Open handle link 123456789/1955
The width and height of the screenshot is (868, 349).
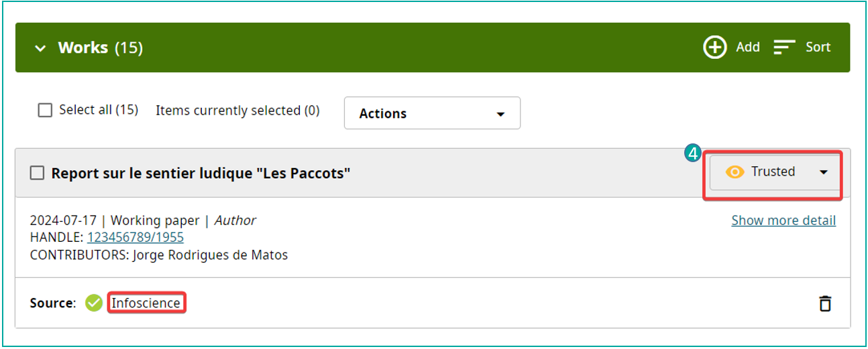[x=135, y=237]
